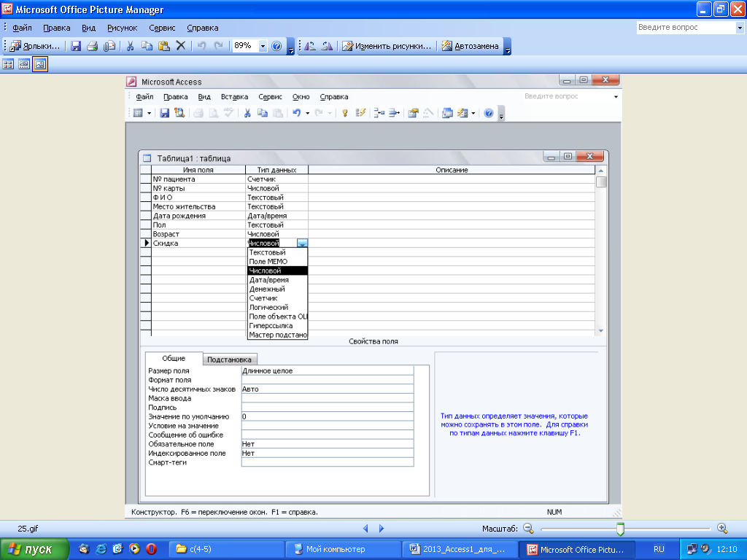Screen dimensions: 747x560
Task: Open Picture Manager help question-mark icon
Action: click(x=276, y=46)
